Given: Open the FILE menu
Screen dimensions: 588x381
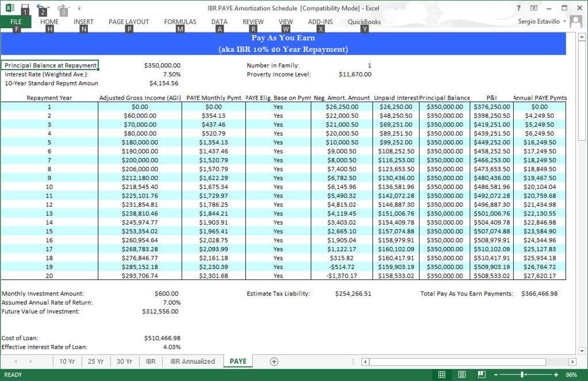Looking at the screenshot, I should [x=16, y=22].
